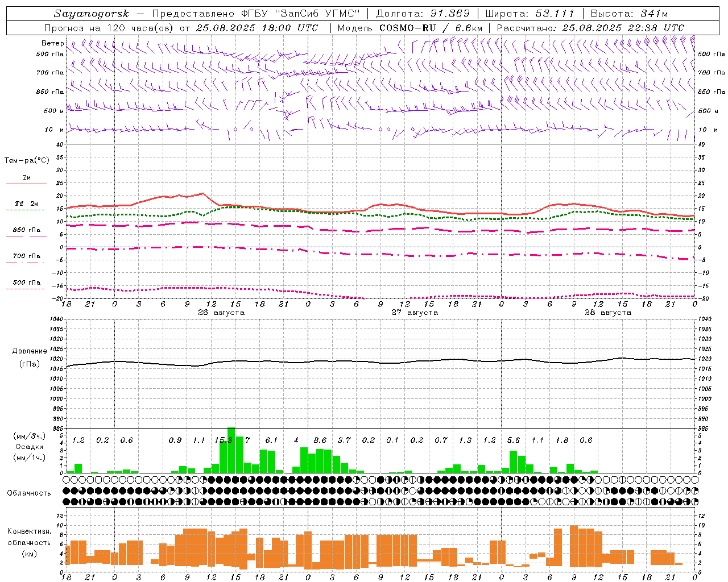
Task: Click the 26 августа date label
Action: [221, 313]
